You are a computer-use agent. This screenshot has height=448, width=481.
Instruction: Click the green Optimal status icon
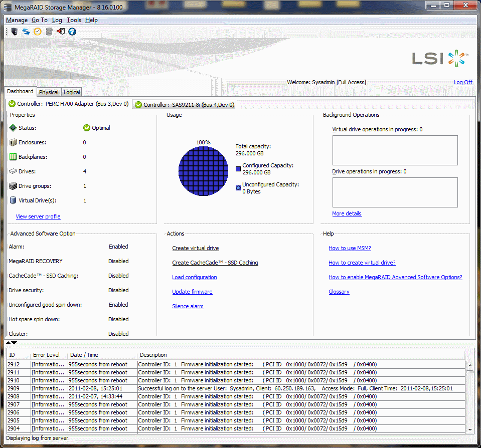(87, 128)
